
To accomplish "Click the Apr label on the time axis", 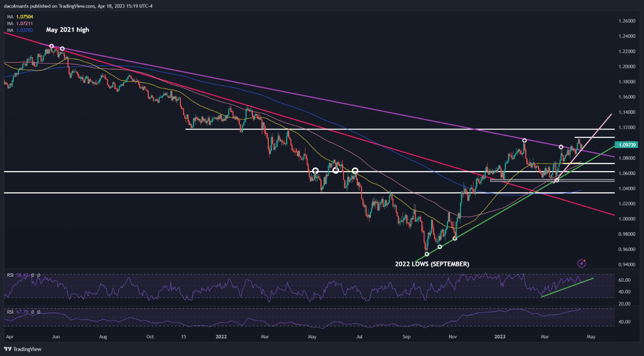I will pos(10,337).
